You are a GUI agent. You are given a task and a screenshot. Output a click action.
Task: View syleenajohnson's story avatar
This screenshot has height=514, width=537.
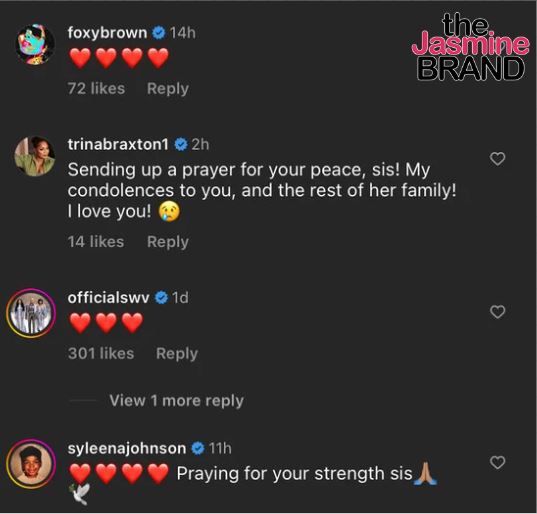pyautogui.click(x=31, y=463)
